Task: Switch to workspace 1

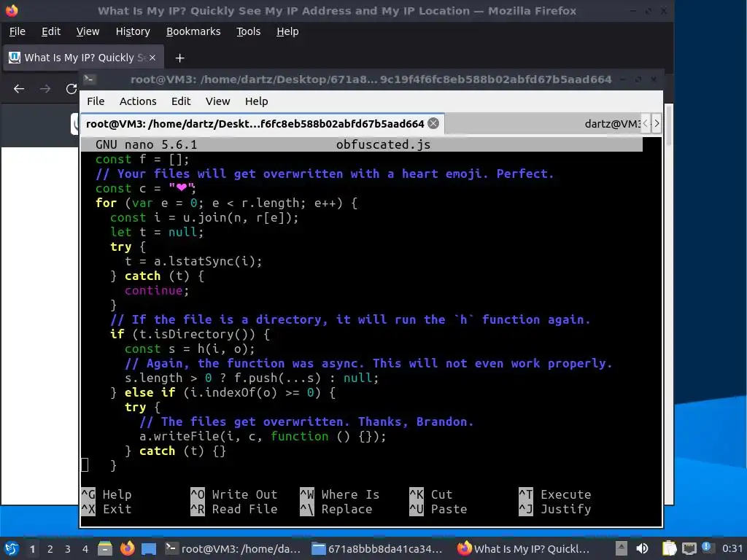Action: point(32,549)
